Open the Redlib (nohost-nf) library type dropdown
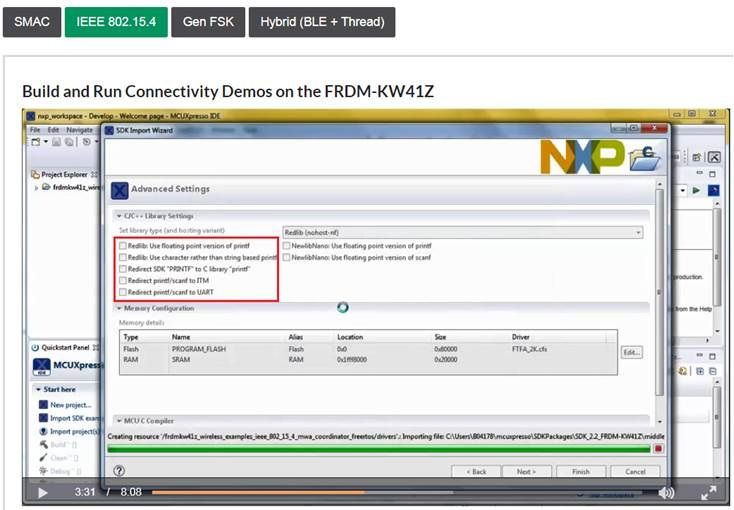Screen dimensions: 734x510 coord(462,232)
